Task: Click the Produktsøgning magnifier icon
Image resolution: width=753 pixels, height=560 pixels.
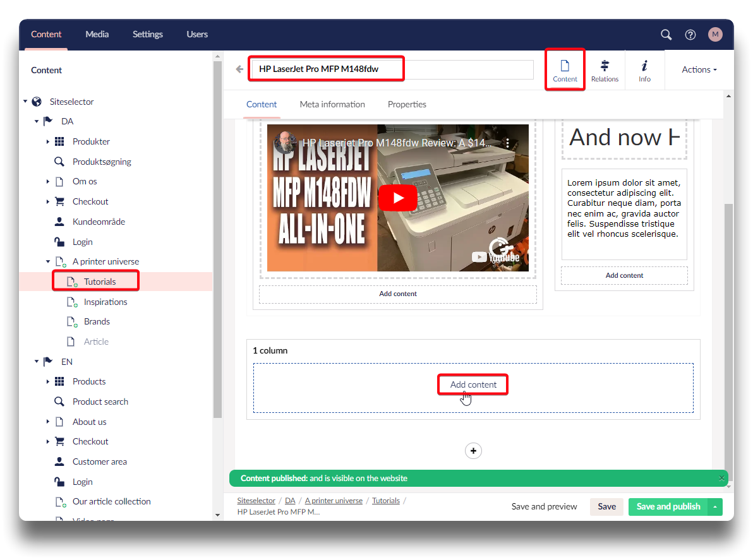Action: [59, 162]
